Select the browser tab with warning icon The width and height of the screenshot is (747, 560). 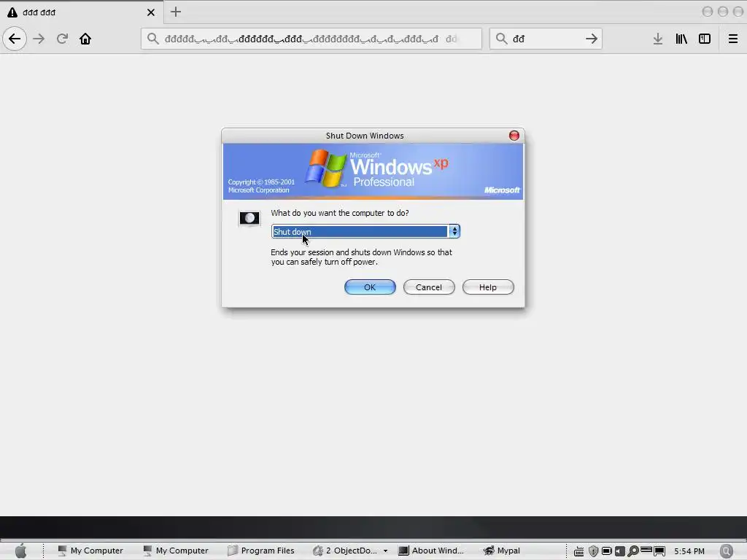pyautogui.click(x=82, y=12)
